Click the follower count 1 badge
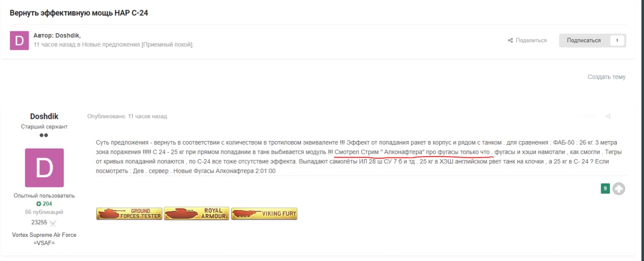Image resolution: width=644 pixels, height=261 pixels. tap(617, 40)
